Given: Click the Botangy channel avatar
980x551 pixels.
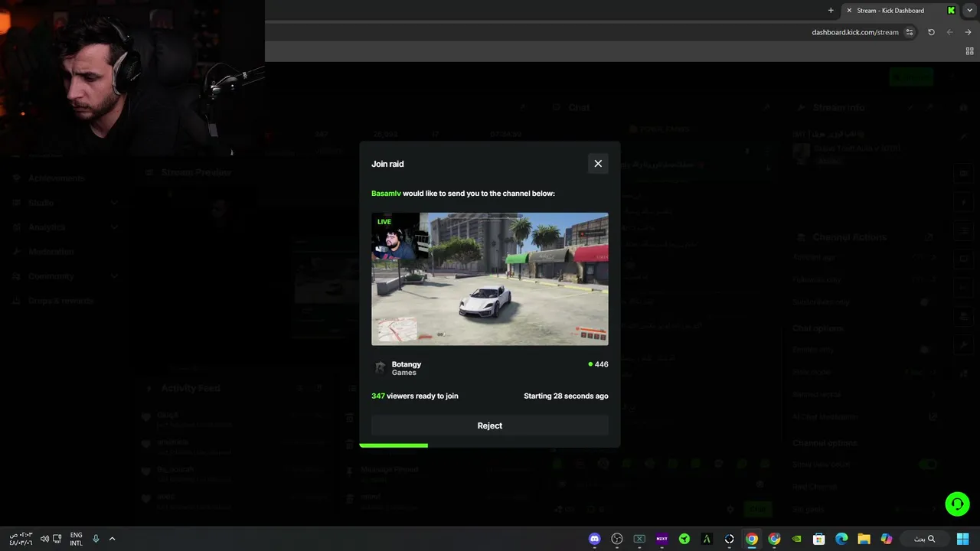Looking at the screenshot, I should (x=379, y=368).
